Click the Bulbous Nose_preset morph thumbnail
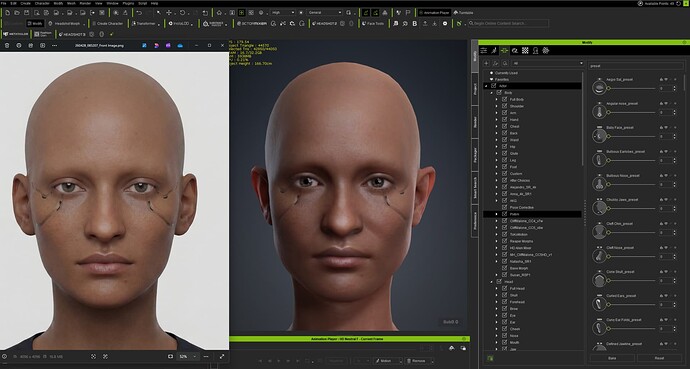Screen dimensions: 690x369 [x=599, y=184]
